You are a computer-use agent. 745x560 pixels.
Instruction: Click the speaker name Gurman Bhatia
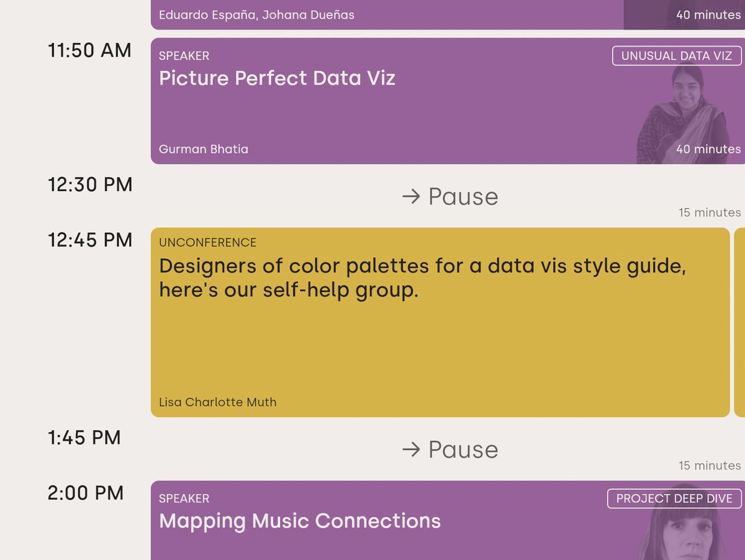pos(204,149)
